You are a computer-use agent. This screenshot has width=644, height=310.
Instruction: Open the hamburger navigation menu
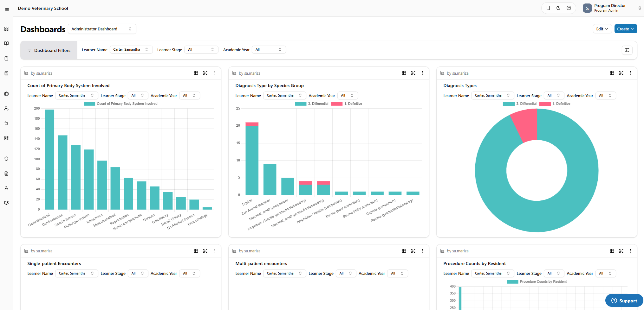[7, 9]
